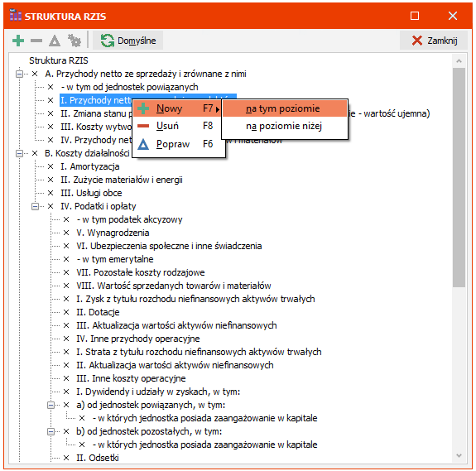The width and height of the screenshot is (476, 471).
Task: Select V. Wynagrodzenia tree item
Action: click(x=113, y=233)
